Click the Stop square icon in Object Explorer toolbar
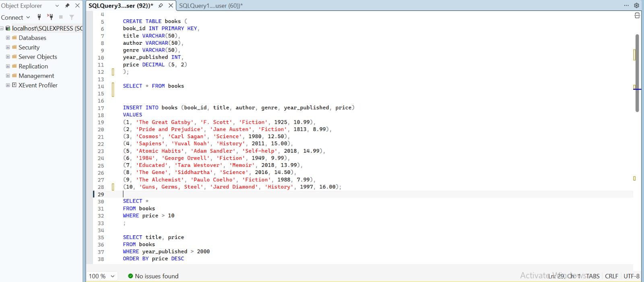 click(61, 17)
